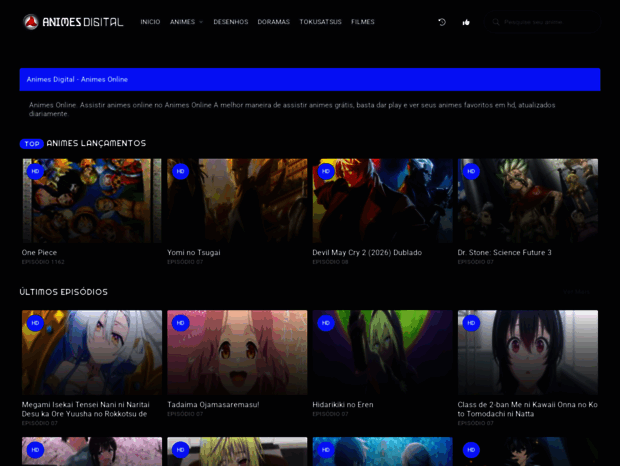Click HD badge on Devil May Cry 2
Viewport: 620px width, 466px height.
click(x=326, y=171)
